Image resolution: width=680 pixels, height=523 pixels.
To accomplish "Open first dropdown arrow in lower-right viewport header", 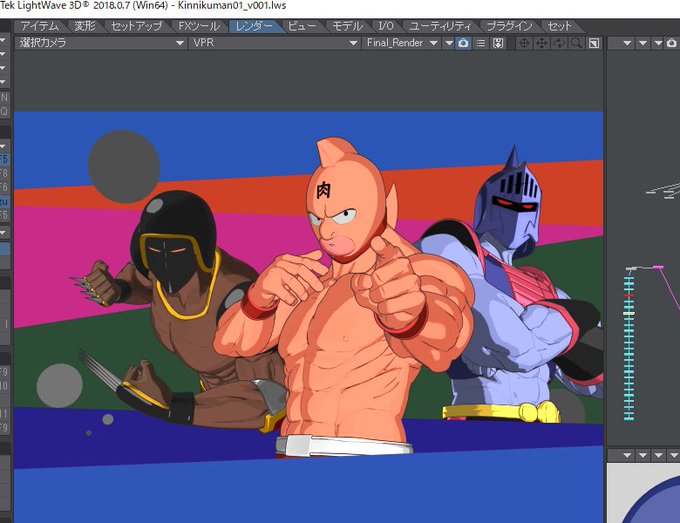I will pyautogui.click(x=627, y=455).
